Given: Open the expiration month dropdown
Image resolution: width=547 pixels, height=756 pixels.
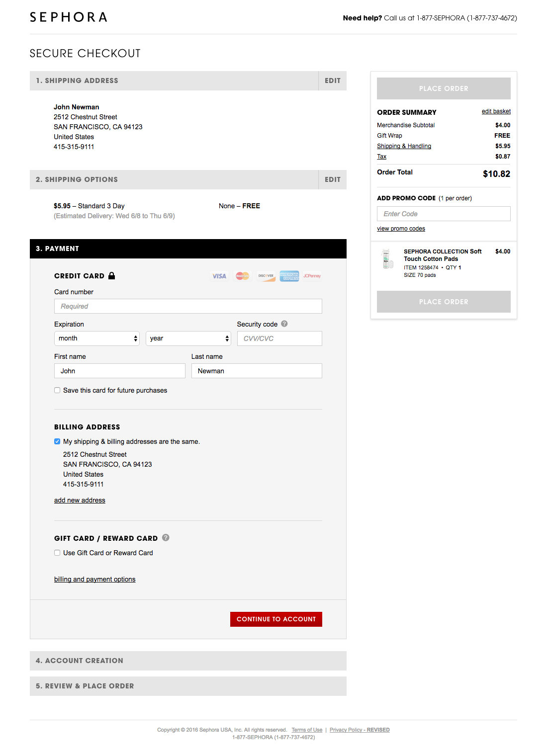Looking at the screenshot, I should pos(97,338).
